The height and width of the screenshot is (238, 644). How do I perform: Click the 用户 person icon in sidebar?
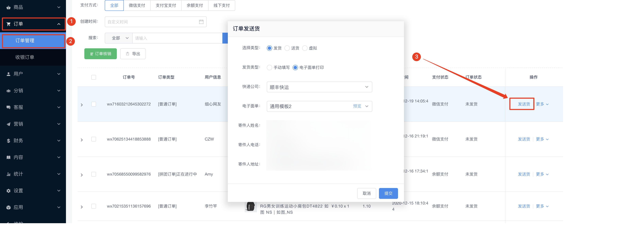9,74
